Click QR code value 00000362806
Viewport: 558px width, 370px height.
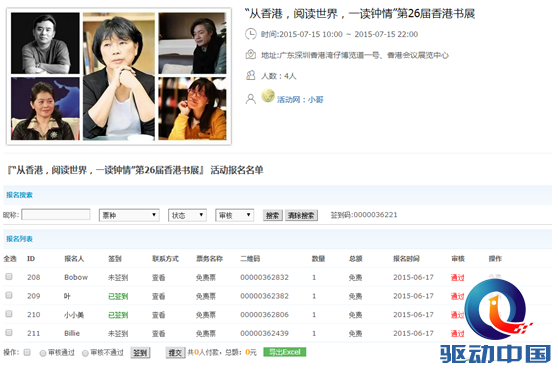[x=264, y=314]
